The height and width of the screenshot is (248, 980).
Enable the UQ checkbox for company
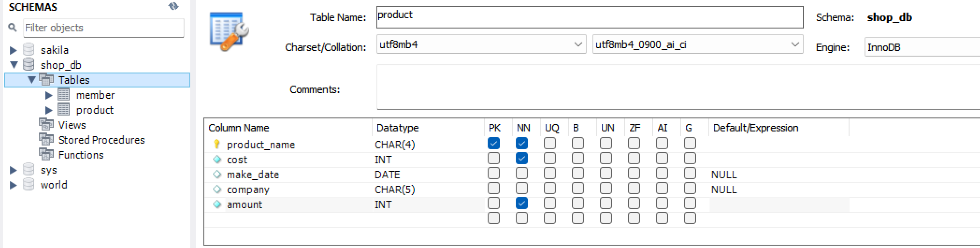(549, 188)
